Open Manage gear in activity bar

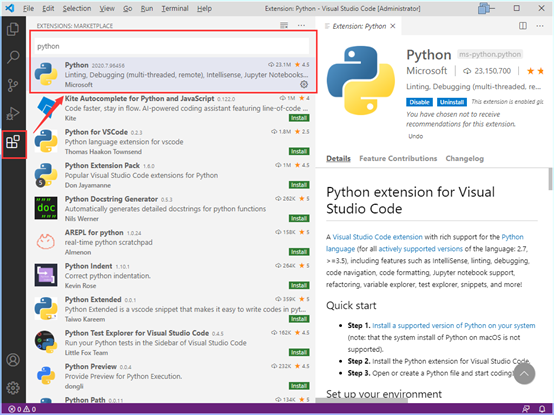[x=13, y=388]
